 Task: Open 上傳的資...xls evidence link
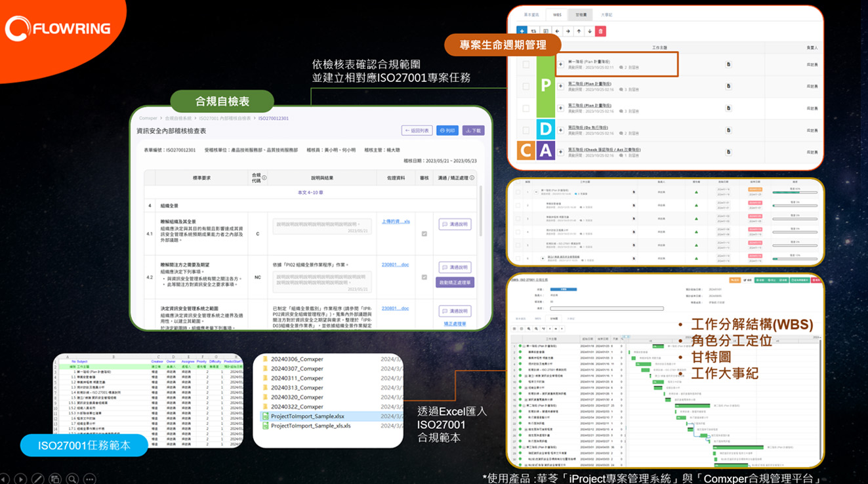coord(396,222)
